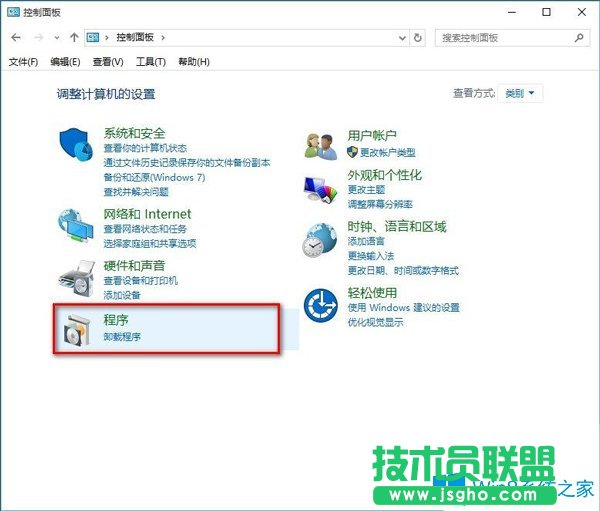Open the recent locations dropdown arrow
This screenshot has width=600, height=511.
tap(57, 37)
